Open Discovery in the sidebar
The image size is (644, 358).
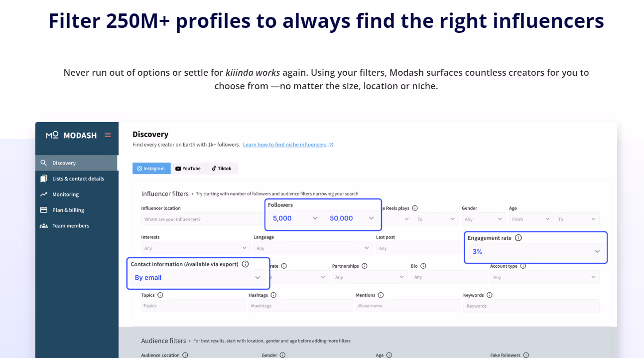pyautogui.click(x=77, y=163)
